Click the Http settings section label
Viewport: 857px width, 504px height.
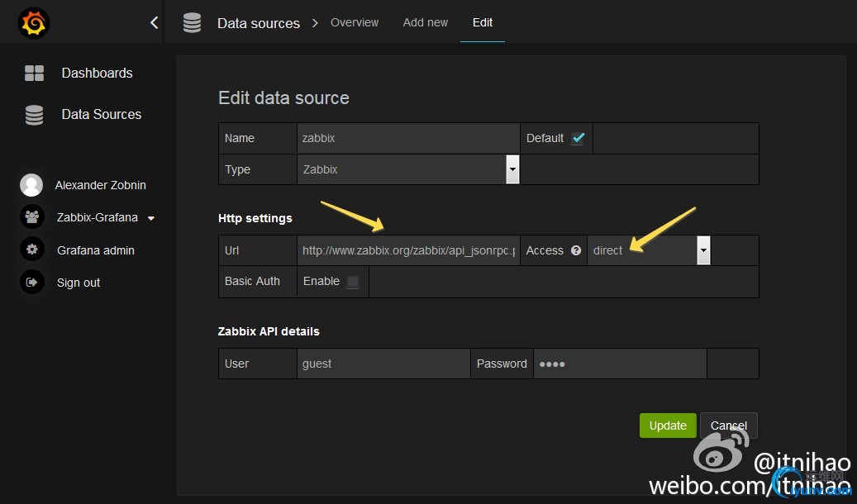pos(255,218)
